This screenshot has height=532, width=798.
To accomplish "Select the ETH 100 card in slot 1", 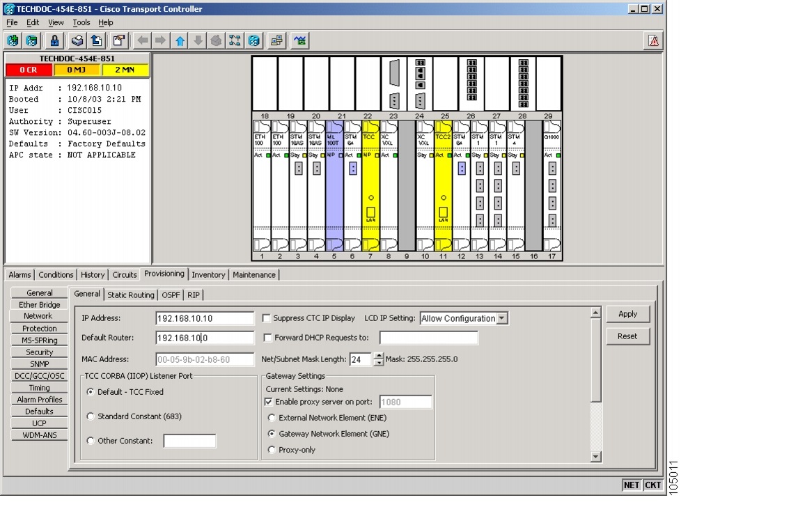I will click(x=262, y=186).
